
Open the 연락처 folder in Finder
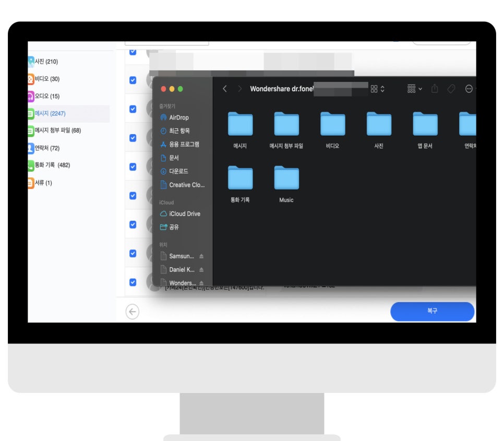click(469, 130)
